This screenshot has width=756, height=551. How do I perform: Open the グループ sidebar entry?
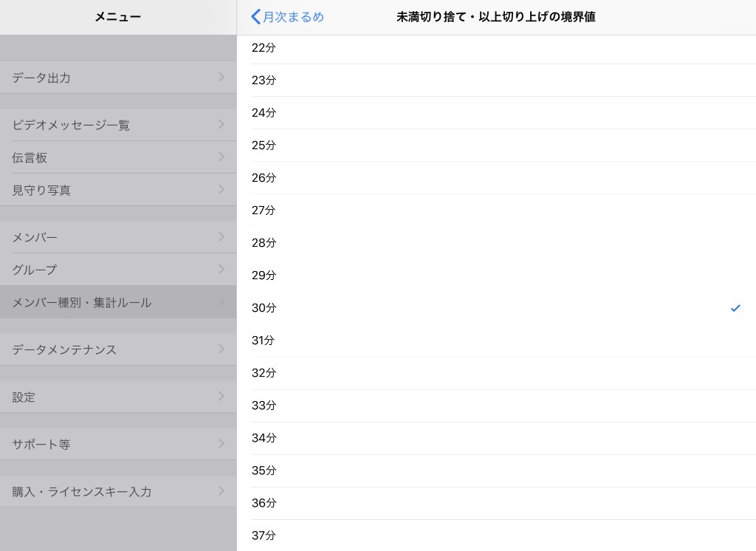tap(34, 270)
